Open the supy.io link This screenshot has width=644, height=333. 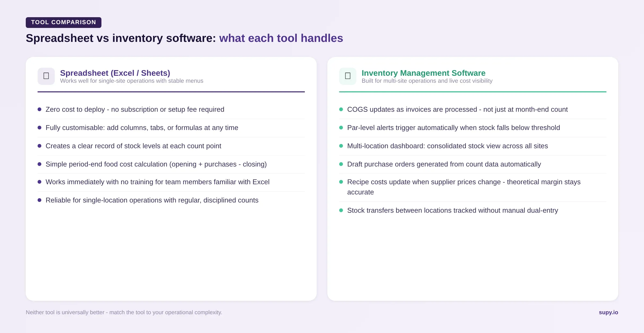pyautogui.click(x=608, y=312)
